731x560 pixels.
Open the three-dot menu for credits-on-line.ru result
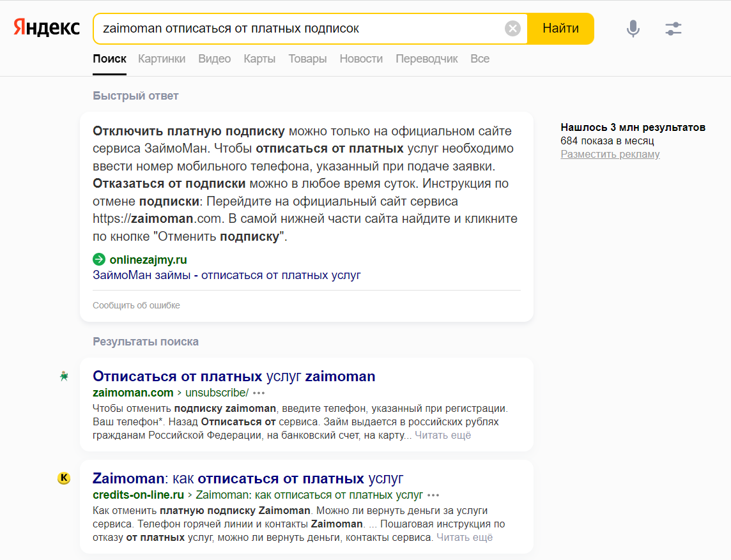coord(433,496)
